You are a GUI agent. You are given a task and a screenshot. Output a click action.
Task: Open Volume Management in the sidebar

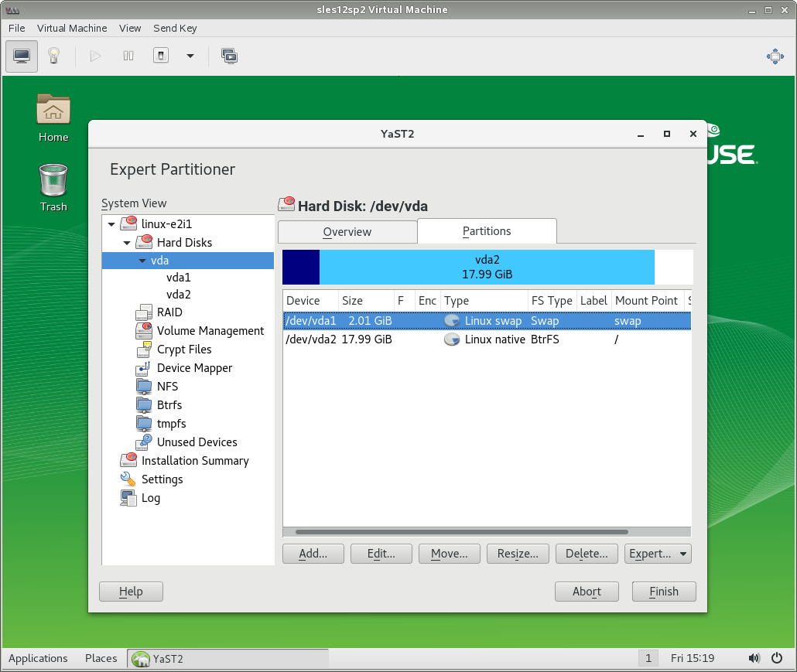210,331
